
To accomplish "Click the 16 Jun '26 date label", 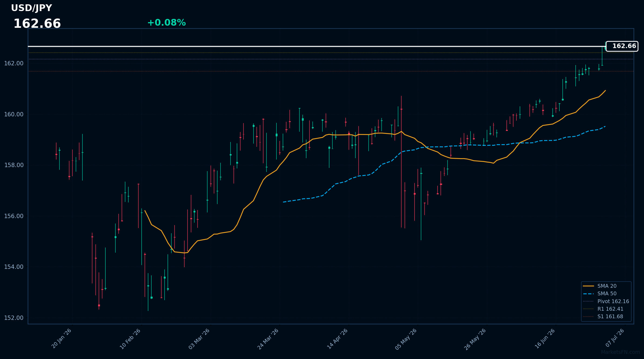I will [545, 339].
